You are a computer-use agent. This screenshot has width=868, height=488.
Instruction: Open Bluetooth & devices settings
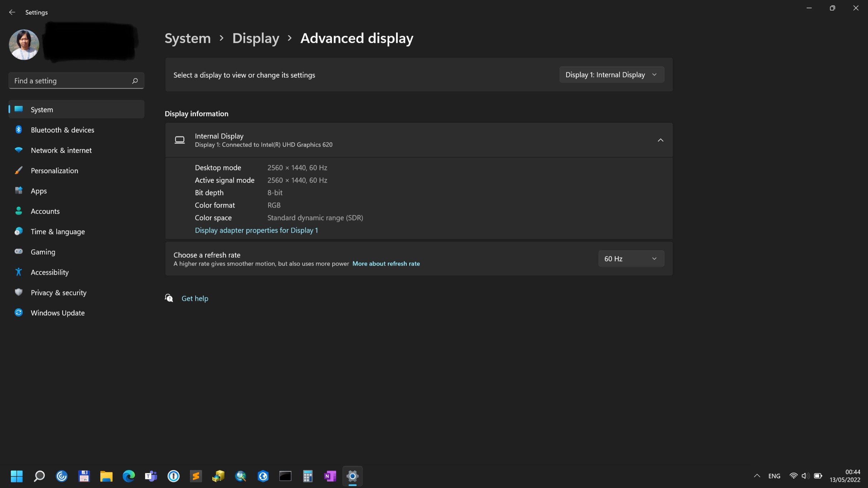pyautogui.click(x=76, y=130)
